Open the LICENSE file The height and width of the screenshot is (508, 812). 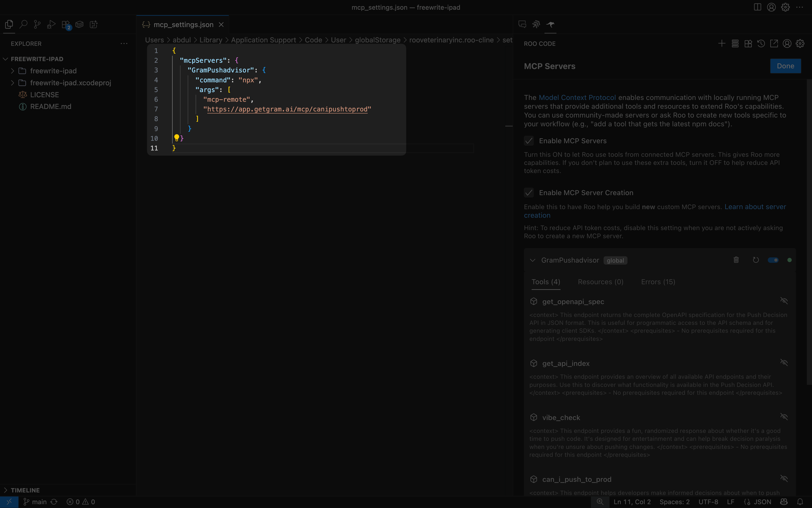point(44,95)
